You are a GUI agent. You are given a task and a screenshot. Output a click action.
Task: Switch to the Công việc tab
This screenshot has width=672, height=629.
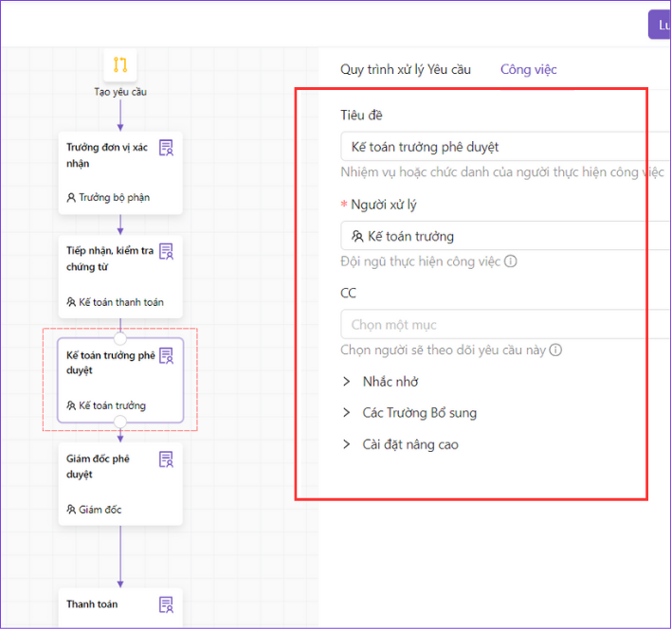click(528, 69)
